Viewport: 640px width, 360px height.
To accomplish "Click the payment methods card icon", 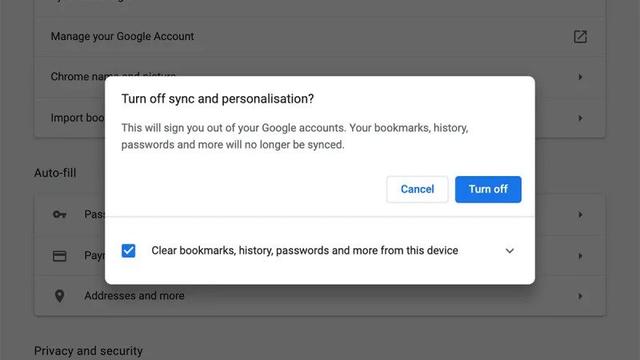I will [x=60, y=256].
